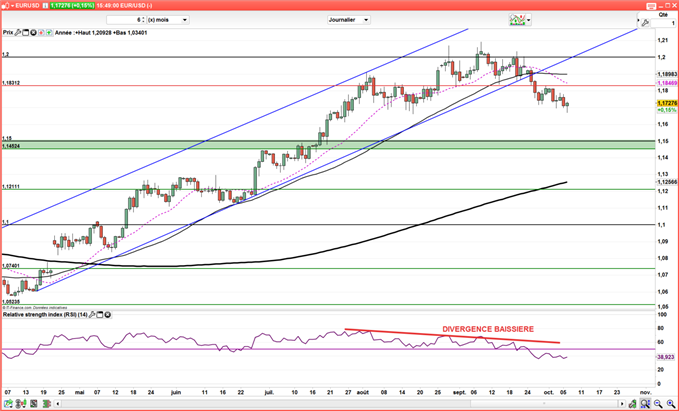Image resolution: width=679 pixels, height=411 pixels.
Task: Click the second bottom-left chart toolbar icon
Action: click(21, 404)
